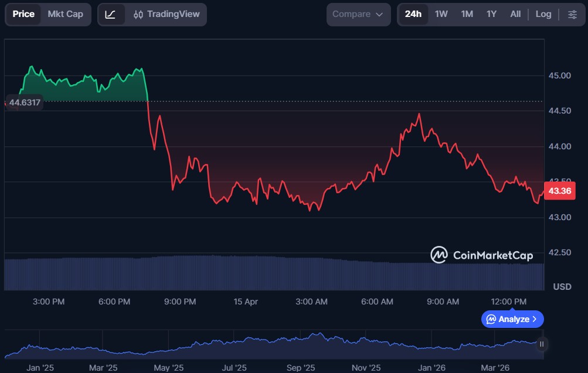Screen dimensions: 588x373
Task: Toggle Log scale on the chart
Action: [543, 14]
